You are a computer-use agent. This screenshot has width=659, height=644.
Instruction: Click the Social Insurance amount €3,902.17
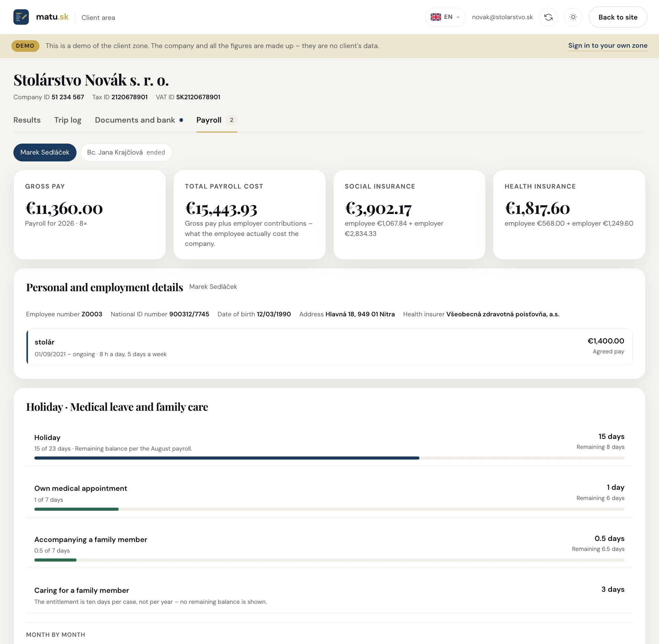pos(378,208)
